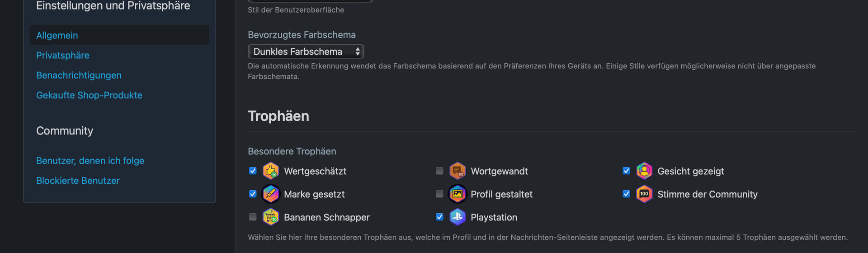
Task: Tick the Bananen Schnapper checkbox
Action: pyautogui.click(x=253, y=217)
